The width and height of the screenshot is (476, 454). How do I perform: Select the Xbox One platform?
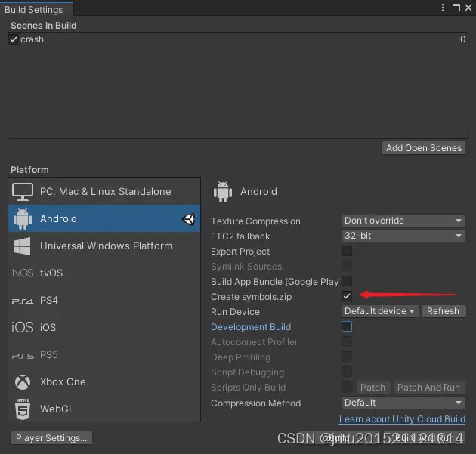point(104,381)
